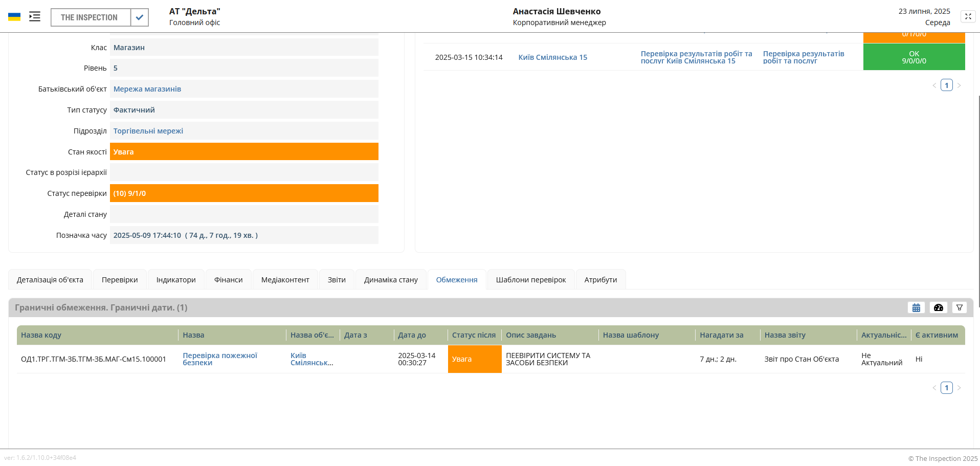Sort by the Дата до column header

click(412, 335)
